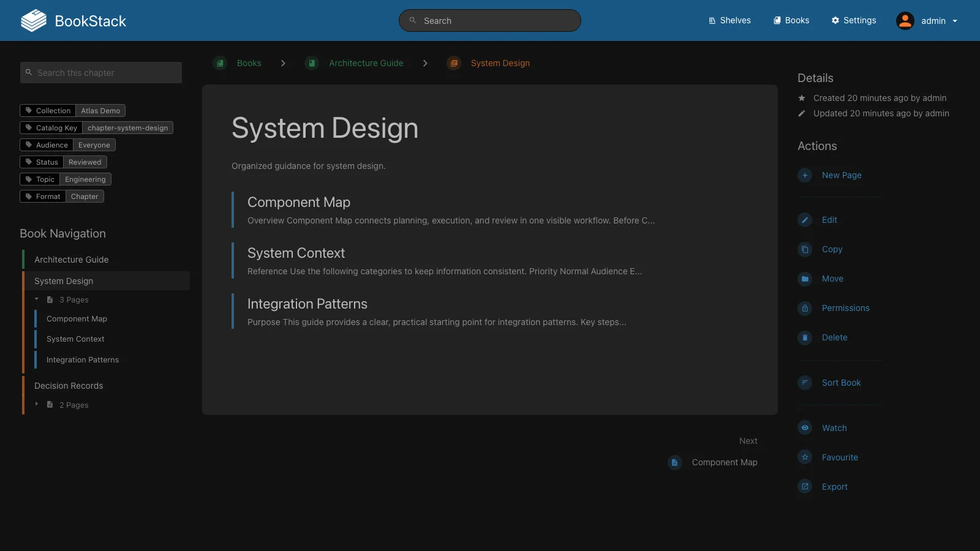This screenshot has width=980, height=551.
Task: Open the Integration Patterns page heading
Action: point(307,304)
